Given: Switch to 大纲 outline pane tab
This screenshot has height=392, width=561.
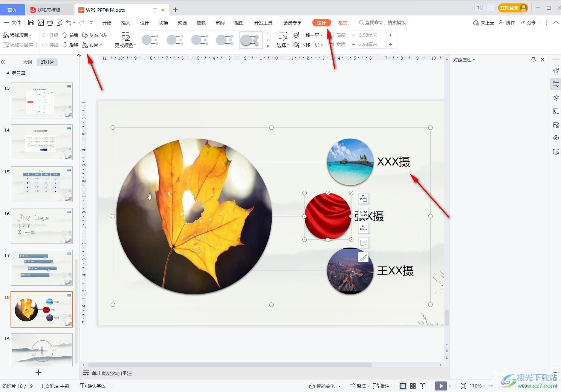Looking at the screenshot, I should tap(27, 62).
